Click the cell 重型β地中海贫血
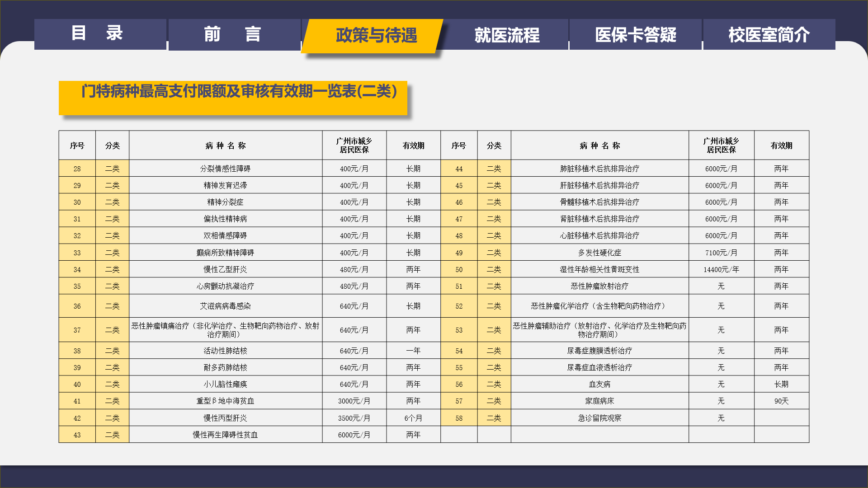 click(226, 401)
